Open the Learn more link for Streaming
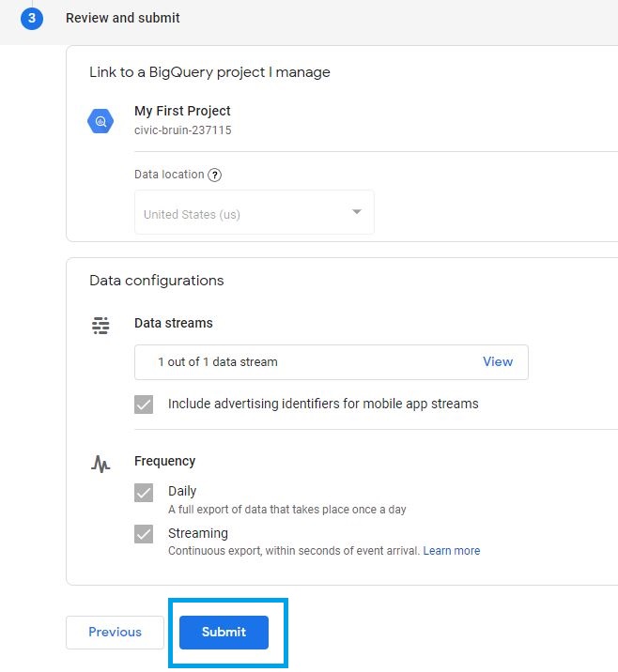 click(x=452, y=551)
